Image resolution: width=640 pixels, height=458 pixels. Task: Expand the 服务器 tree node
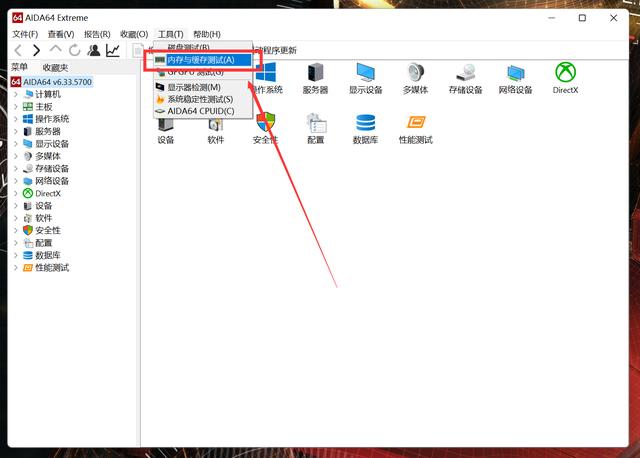tap(16, 131)
